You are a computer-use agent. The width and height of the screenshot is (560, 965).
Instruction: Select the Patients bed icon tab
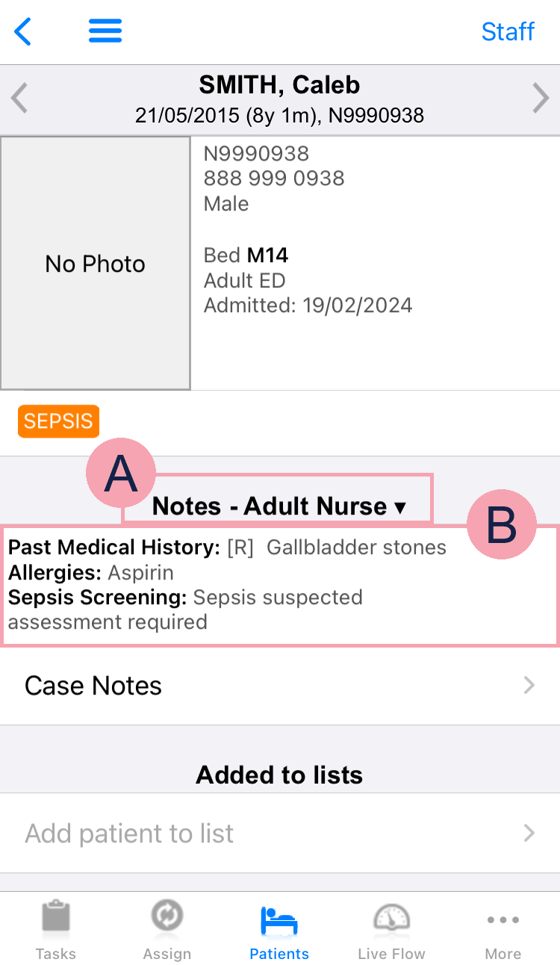click(279, 920)
